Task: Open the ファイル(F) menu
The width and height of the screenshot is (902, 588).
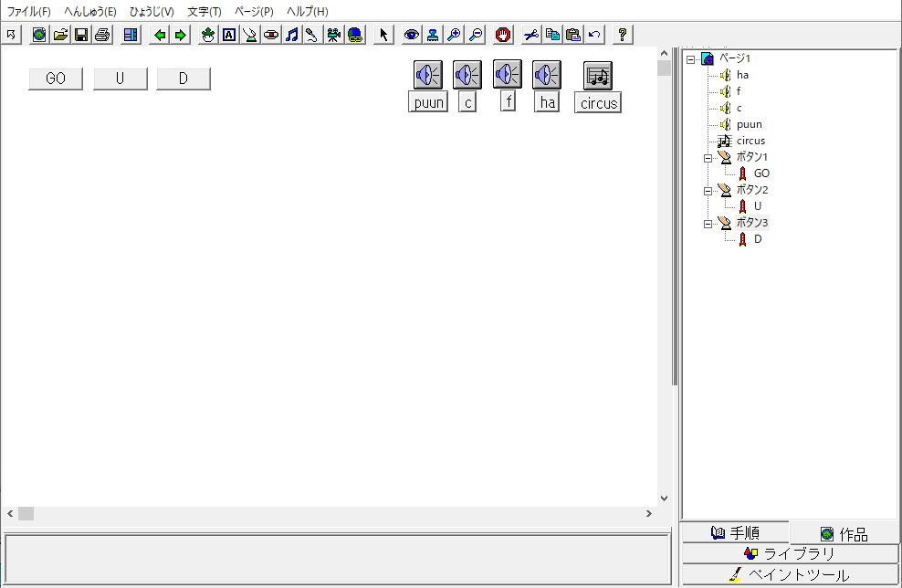Action: coord(28,12)
